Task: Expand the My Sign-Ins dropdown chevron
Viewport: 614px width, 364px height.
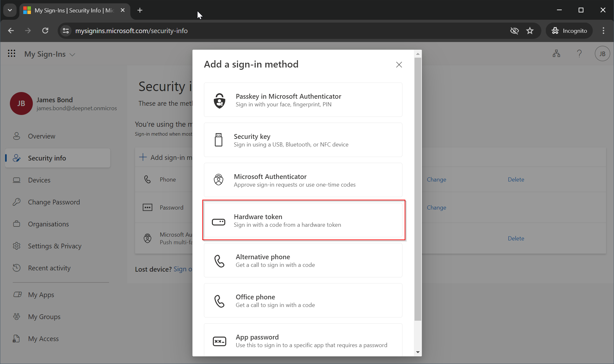Action: tap(73, 54)
